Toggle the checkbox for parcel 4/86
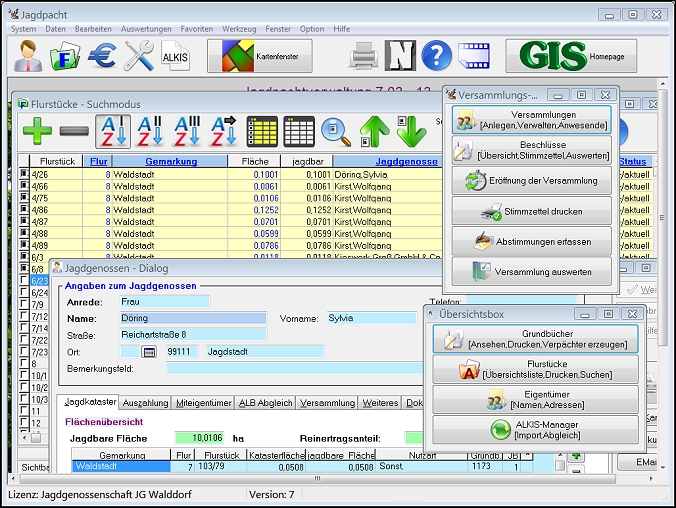Viewport: 676px width, 508px height. coord(25,210)
